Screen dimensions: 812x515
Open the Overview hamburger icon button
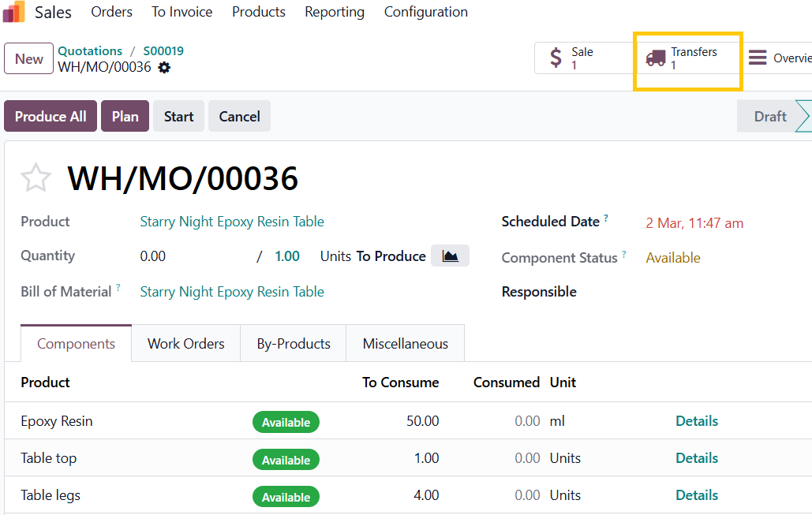point(758,58)
